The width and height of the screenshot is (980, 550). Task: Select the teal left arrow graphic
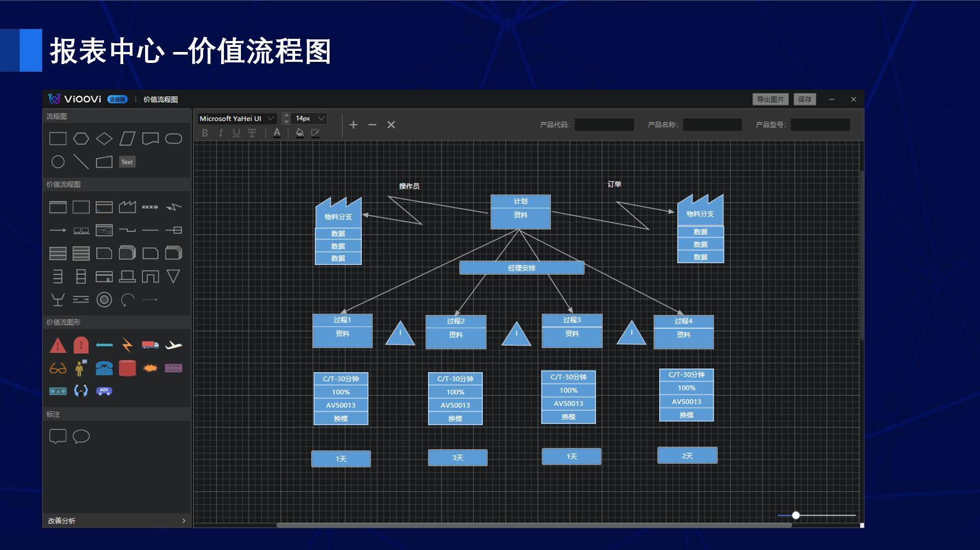pyautogui.click(x=104, y=345)
